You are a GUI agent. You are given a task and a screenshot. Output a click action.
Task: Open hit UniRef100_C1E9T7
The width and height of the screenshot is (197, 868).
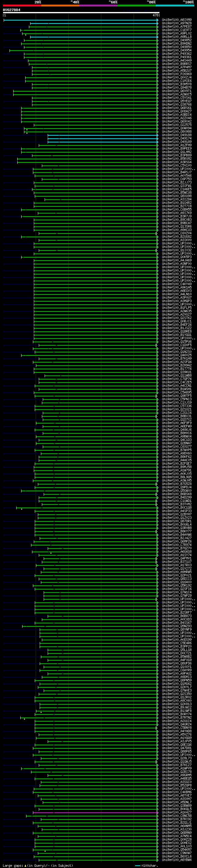pos(177,30)
